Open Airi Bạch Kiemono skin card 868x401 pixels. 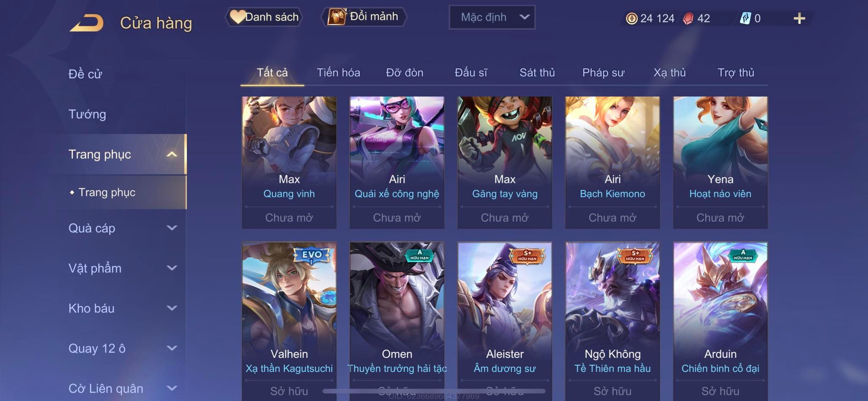612,163
